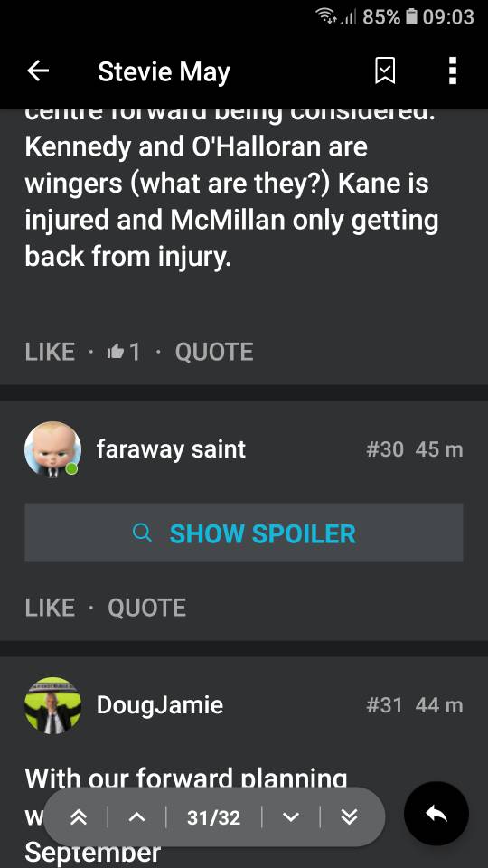Screen dimensions: 488x868
Task: Tap the back arrow in header
Action: coord(38,71)
